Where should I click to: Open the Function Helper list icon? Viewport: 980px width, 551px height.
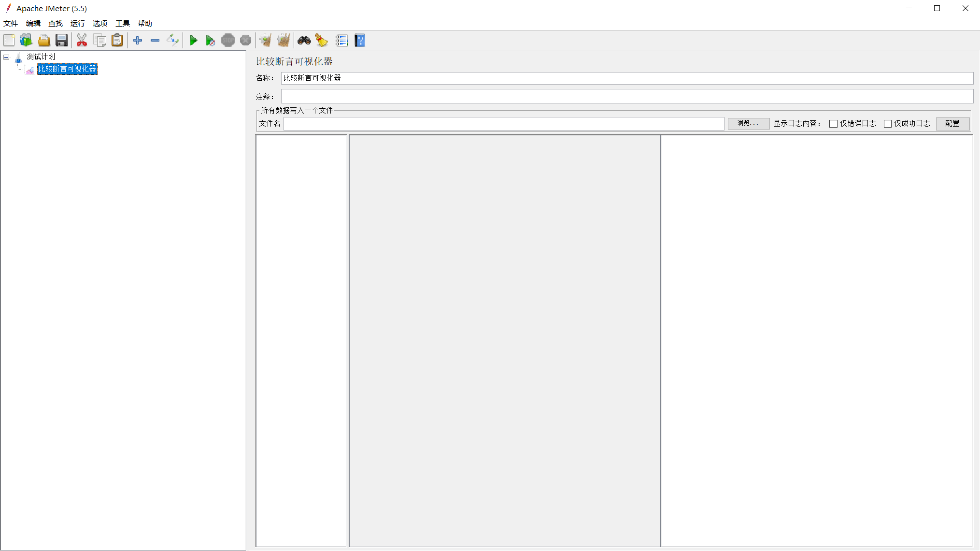click(341, 41)
